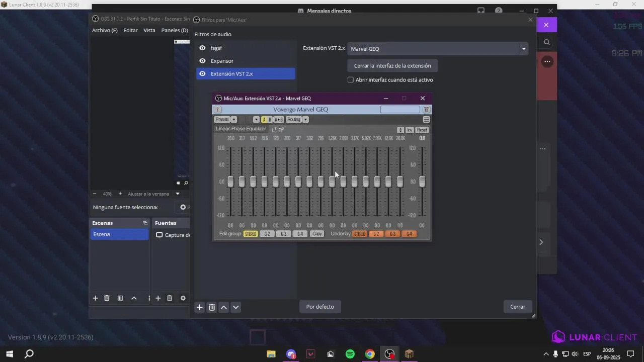
Task: Move selected filter up in the list
Action: (x=224, y=307)
